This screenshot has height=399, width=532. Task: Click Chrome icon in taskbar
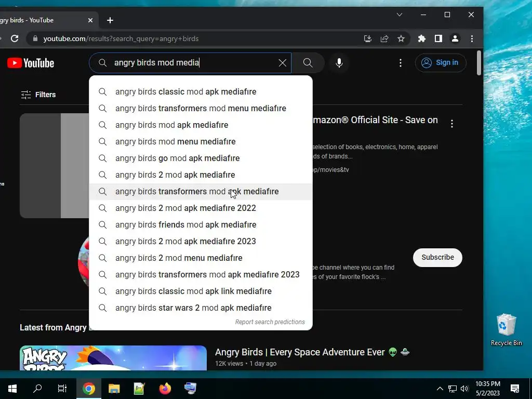(x=88, y=389)
